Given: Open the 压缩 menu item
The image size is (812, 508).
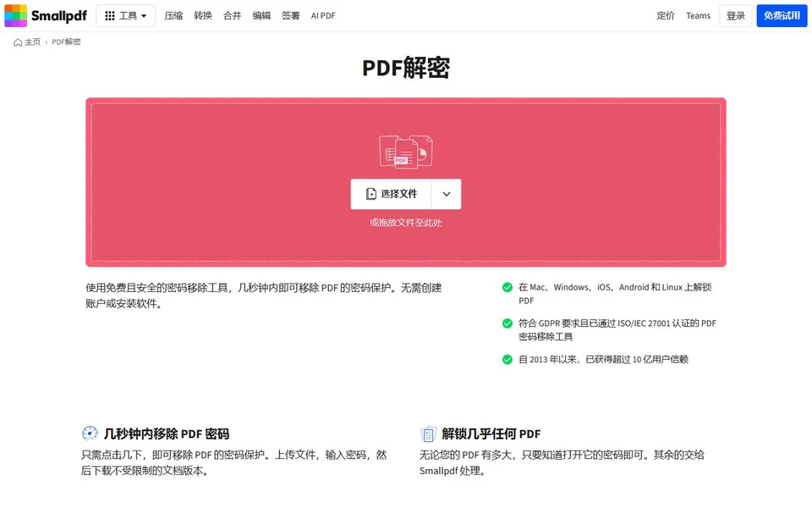Looking at the screenshot, I should (173, 16).
